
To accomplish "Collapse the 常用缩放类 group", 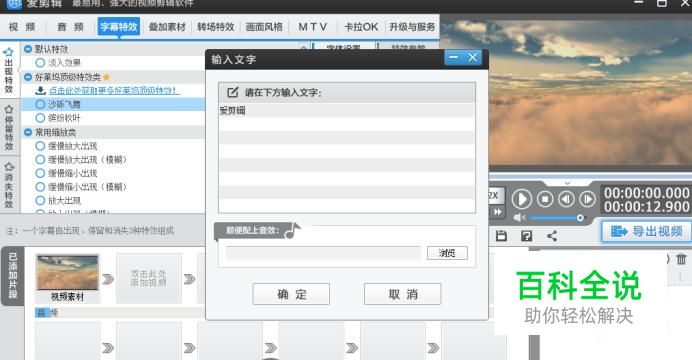I will [x=28, y=132].
